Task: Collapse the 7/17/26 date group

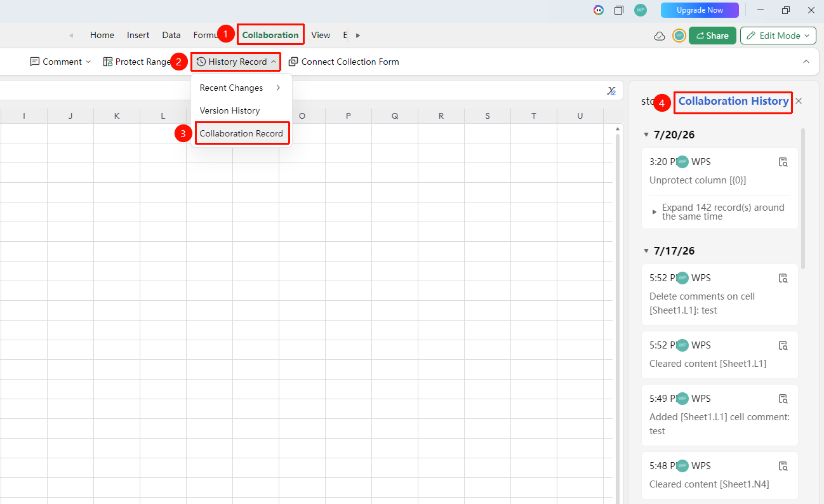Action: pyautogui.click(x=646, y=251)
